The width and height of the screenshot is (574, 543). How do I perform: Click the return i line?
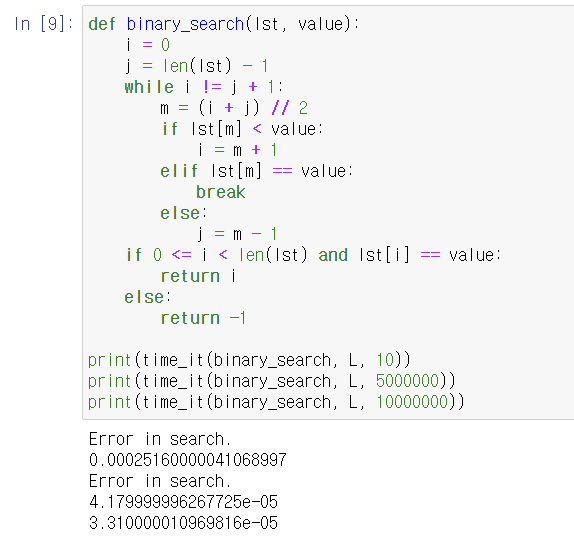click(198, 276)
